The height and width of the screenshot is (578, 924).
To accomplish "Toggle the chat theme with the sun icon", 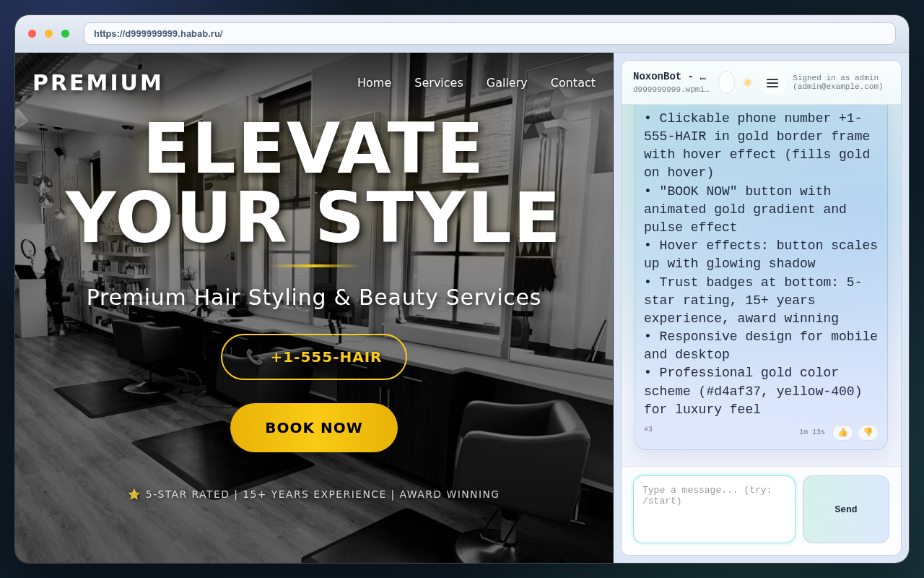I will tap(748, 82).
